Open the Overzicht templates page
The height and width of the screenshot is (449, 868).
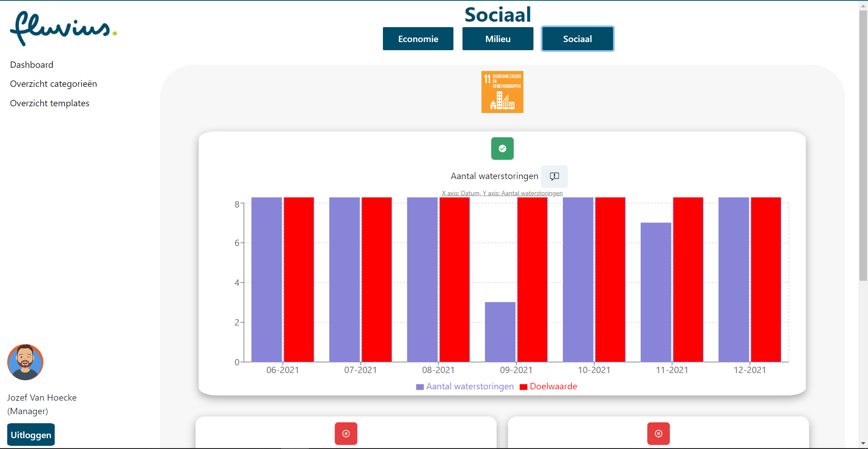coord(49,103)
